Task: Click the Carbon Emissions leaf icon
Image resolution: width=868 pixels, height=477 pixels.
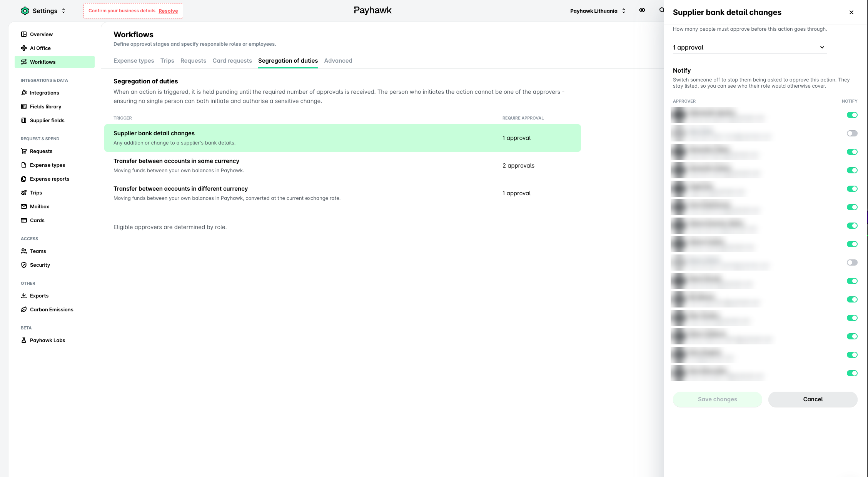Action: click(x=24, y=309)
